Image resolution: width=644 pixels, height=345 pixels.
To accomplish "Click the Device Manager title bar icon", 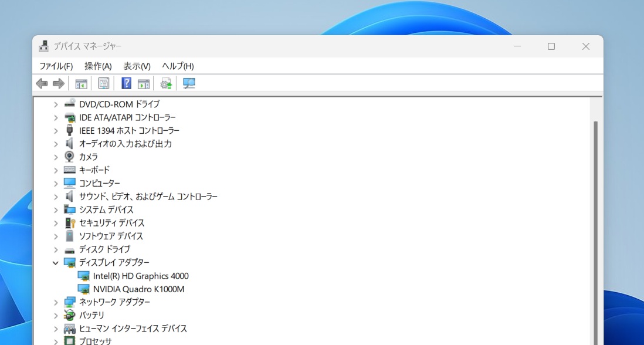I will coord(43,46).
